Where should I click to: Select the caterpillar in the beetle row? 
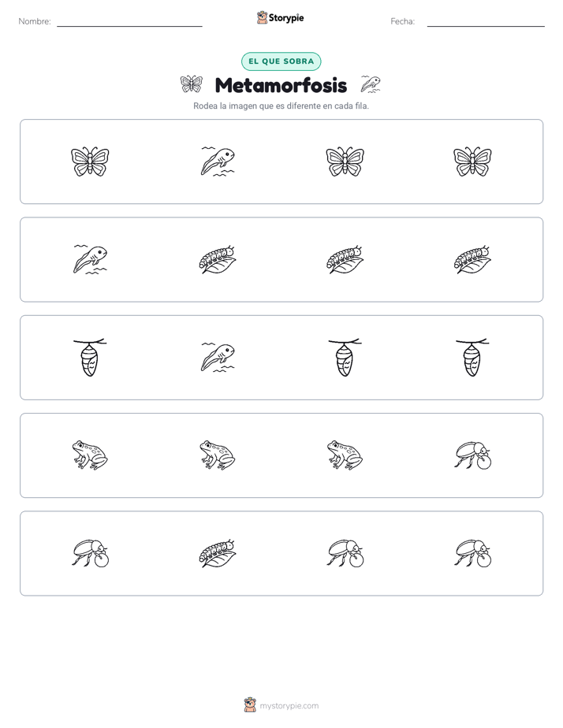[218, 553]
